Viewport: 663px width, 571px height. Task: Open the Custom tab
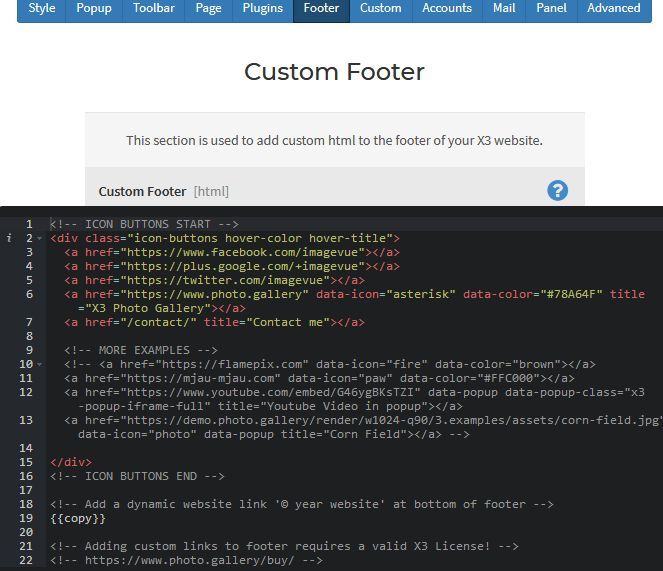click(x=381, y=8)
